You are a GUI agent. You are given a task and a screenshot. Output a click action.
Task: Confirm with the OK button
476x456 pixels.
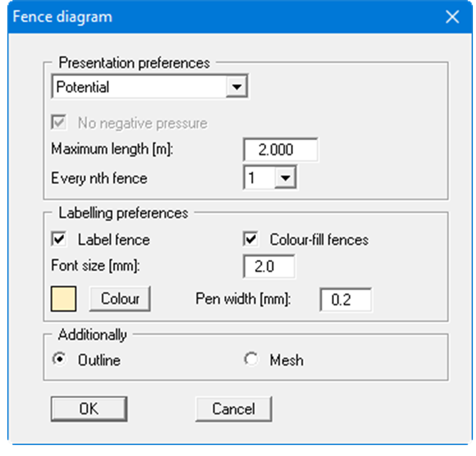coord(89,408)
